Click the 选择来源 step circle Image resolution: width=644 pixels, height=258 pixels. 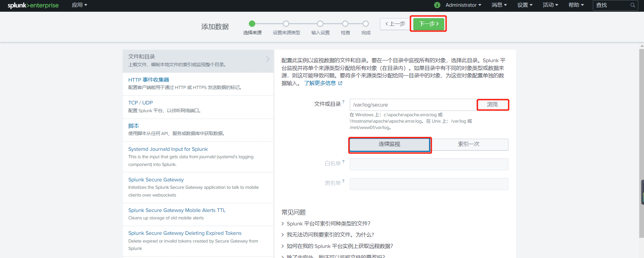click(252, 24)
